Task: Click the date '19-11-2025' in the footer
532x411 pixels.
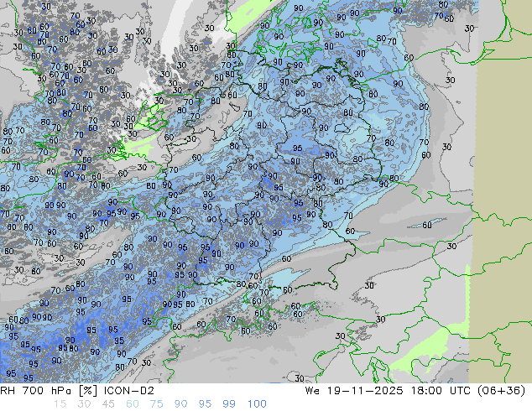Action: 365,391
